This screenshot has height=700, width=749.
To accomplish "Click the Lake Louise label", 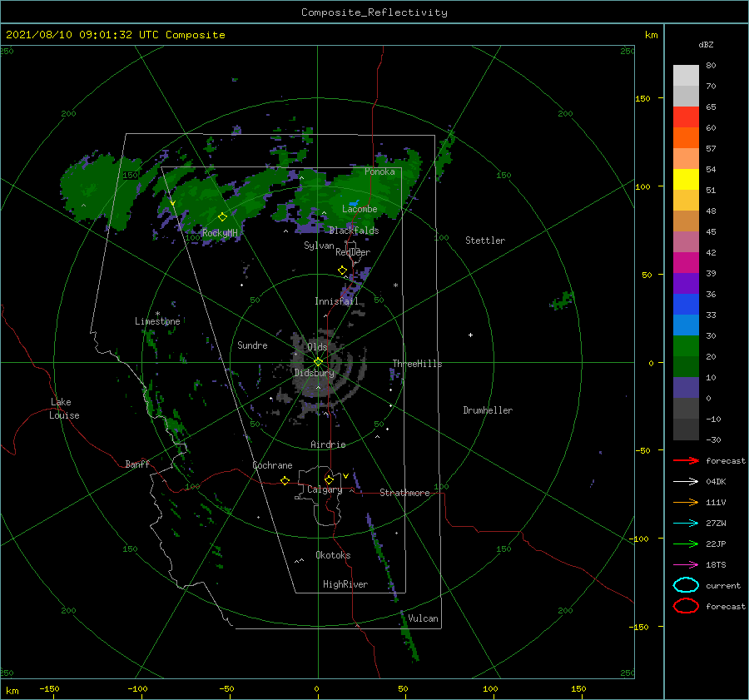I will click(64, 409).
